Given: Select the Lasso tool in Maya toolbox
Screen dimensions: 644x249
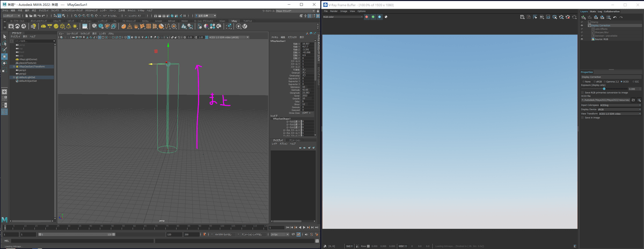Looking at the screenshot, I should [x=4, y=43].
